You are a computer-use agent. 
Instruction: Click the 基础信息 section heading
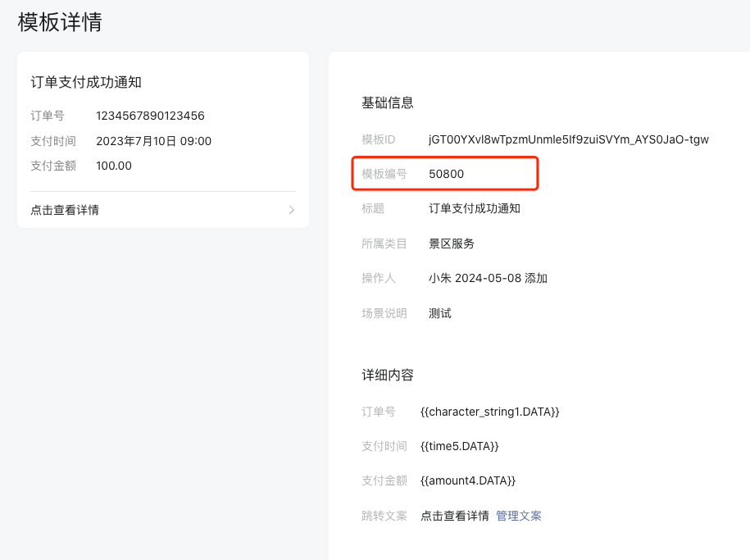(x=388, y=102)
